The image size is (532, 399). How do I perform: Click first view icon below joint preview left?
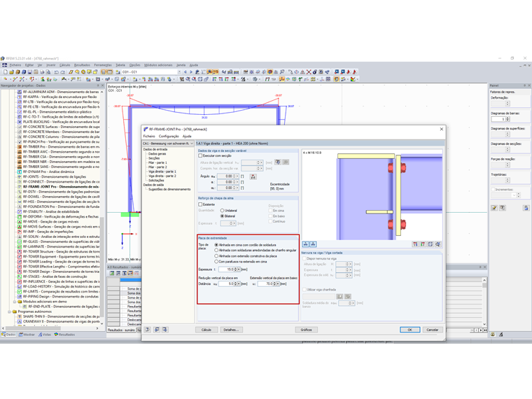(x=306, y=244)
